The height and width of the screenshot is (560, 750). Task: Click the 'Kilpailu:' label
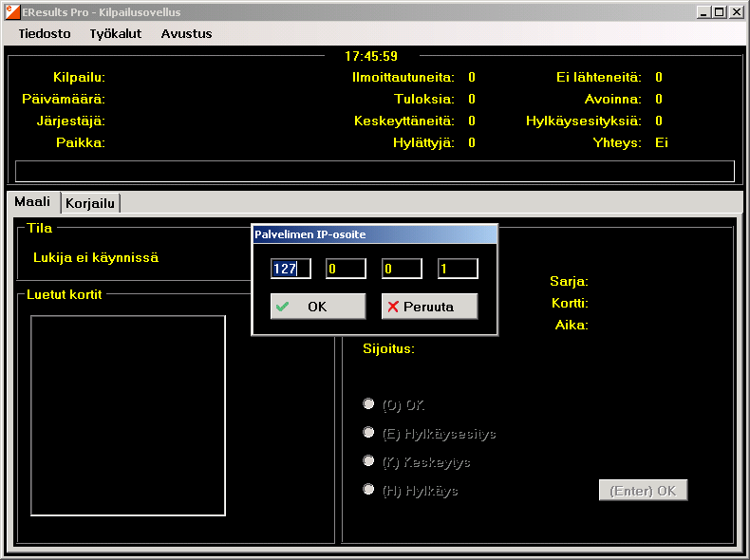tap(79, 78)
